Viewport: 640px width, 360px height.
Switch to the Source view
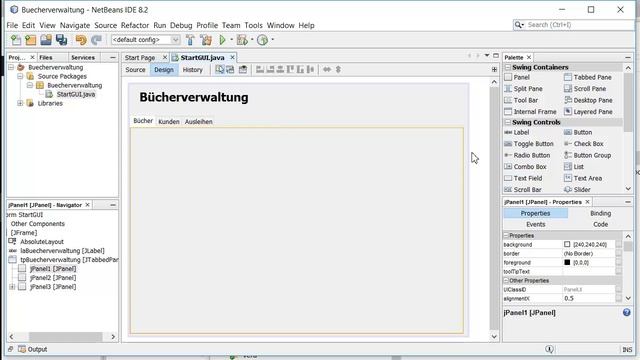[136, 70]
